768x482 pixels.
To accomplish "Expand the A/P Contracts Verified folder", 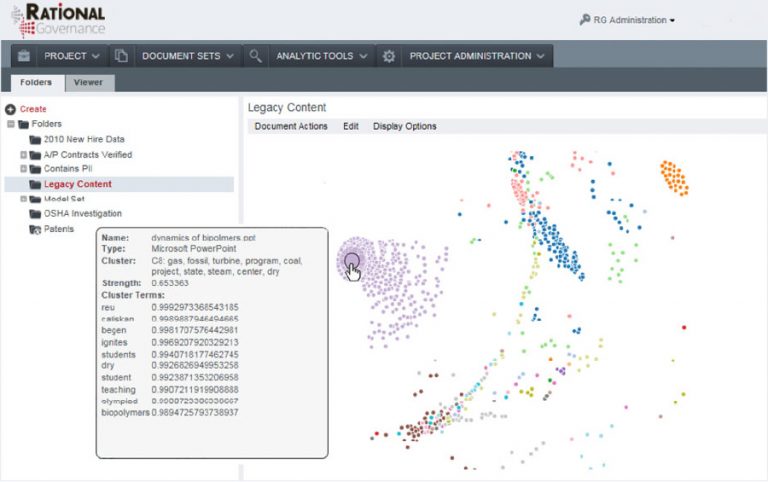I will click(23, 155).
